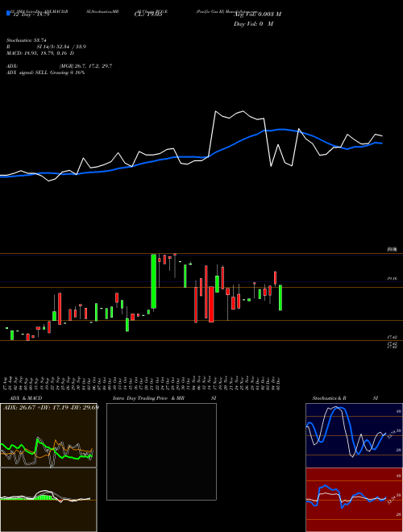Screen dimensions: 403x532
Task: Open the MACD histogram mini chart
Action: (48, 500)
